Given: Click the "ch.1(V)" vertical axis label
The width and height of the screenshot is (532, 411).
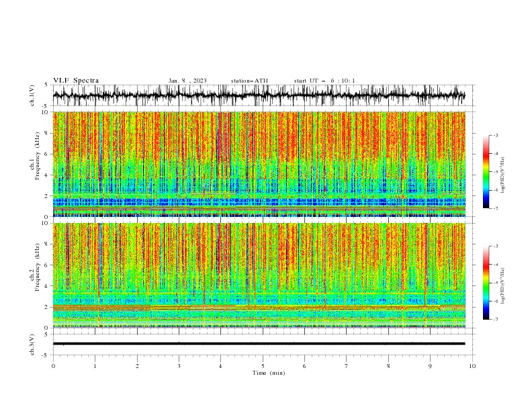Looking at the screenshot, I should tap(32, 95).
